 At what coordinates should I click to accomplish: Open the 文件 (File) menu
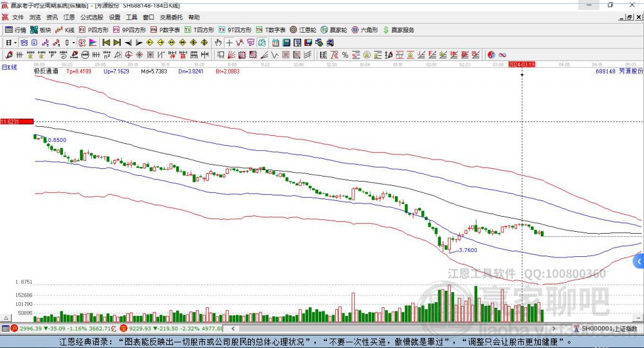18,17
